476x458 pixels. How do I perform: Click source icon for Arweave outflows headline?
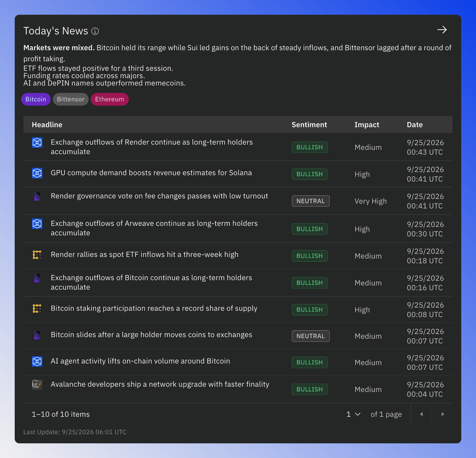(x=37, y=224)
